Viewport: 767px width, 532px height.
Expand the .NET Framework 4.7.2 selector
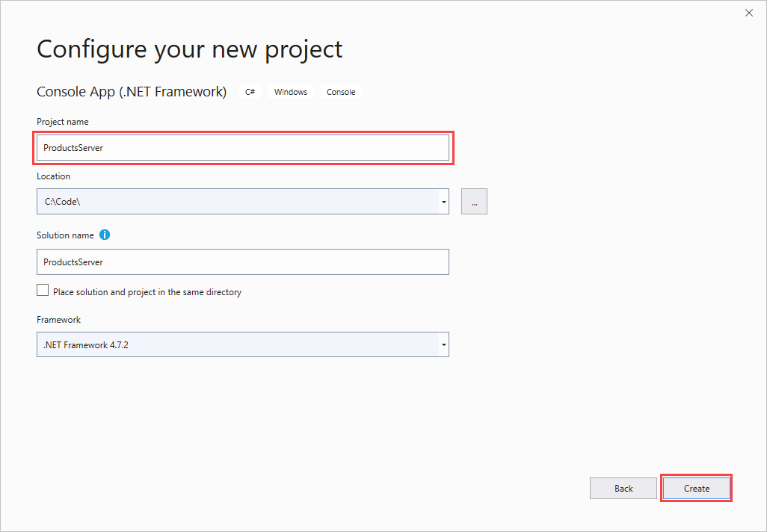[x=443, y=344]
